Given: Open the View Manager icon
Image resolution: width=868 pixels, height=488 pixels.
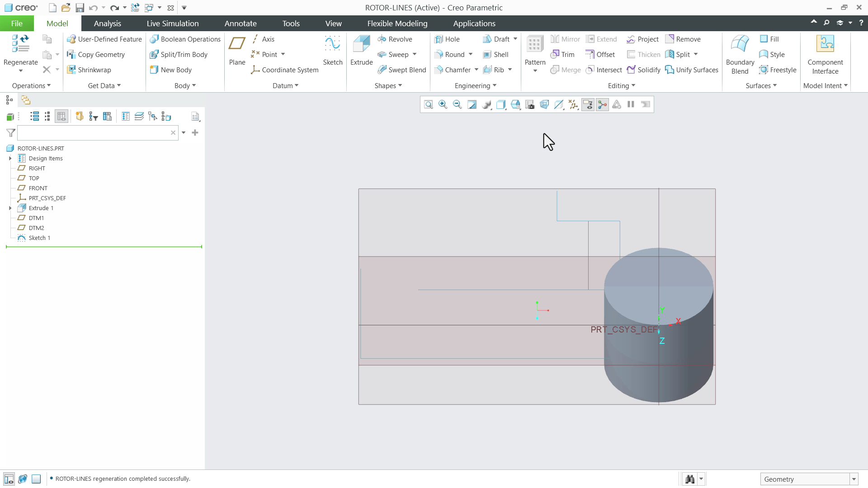Looking at the screenshot, I should click(530, 105).
